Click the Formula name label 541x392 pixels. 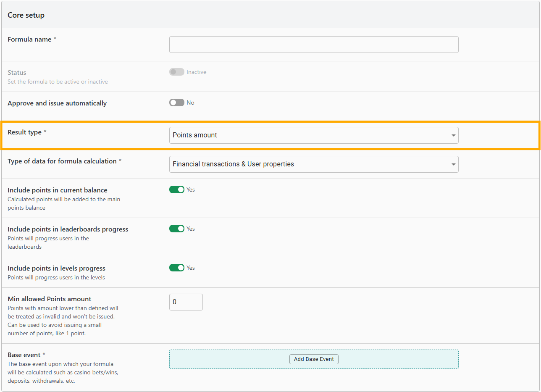click(x=29, y=39)
